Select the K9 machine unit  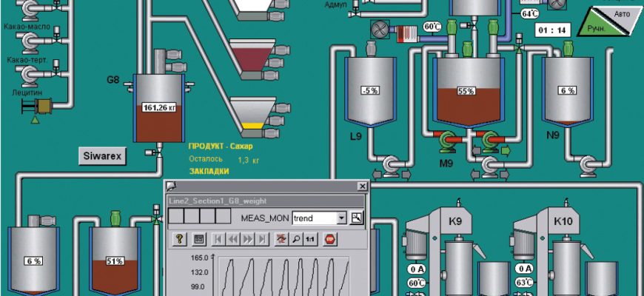tap(452, 244)
